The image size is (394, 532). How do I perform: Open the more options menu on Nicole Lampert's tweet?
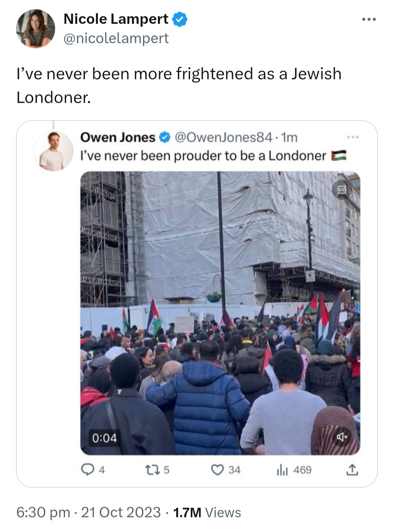(369, 19)
